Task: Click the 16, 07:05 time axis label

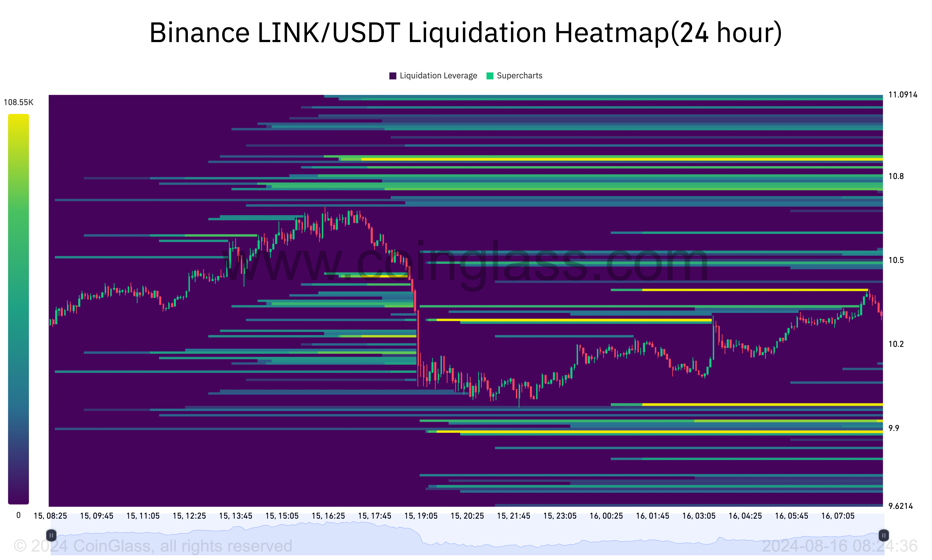Action: pyautogui.click(x=838, y=516)
